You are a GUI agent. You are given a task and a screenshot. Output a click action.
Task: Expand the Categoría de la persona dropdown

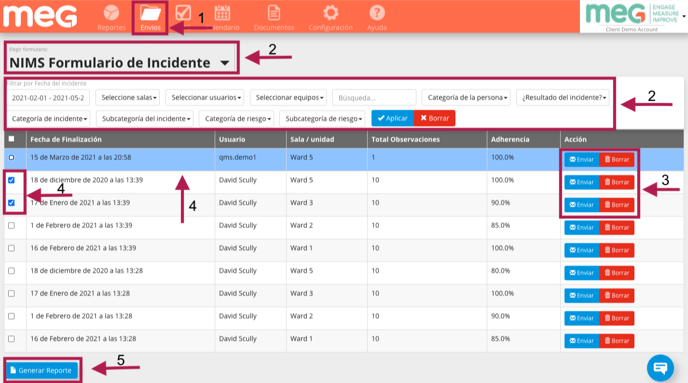tap(466, 97)
